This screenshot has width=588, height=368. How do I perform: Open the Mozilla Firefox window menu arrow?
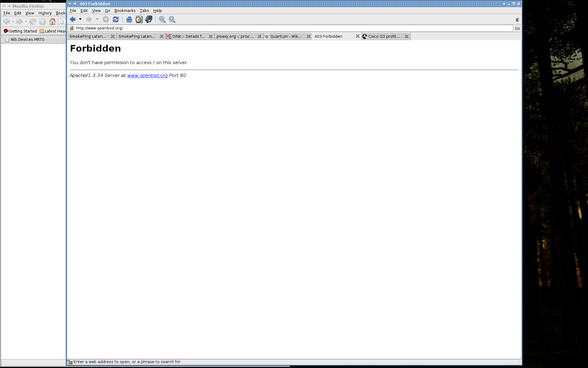click(x=4, y=6)
